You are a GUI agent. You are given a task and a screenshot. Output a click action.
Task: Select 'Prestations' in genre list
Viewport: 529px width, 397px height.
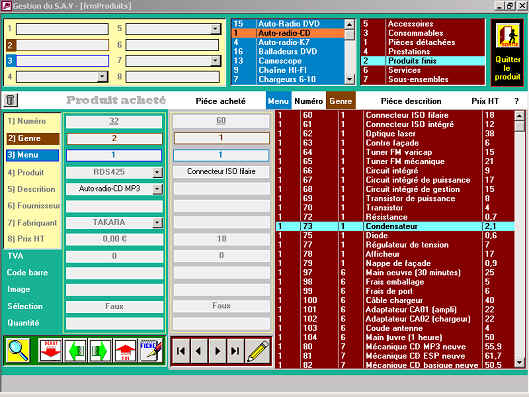click(423, 52)
